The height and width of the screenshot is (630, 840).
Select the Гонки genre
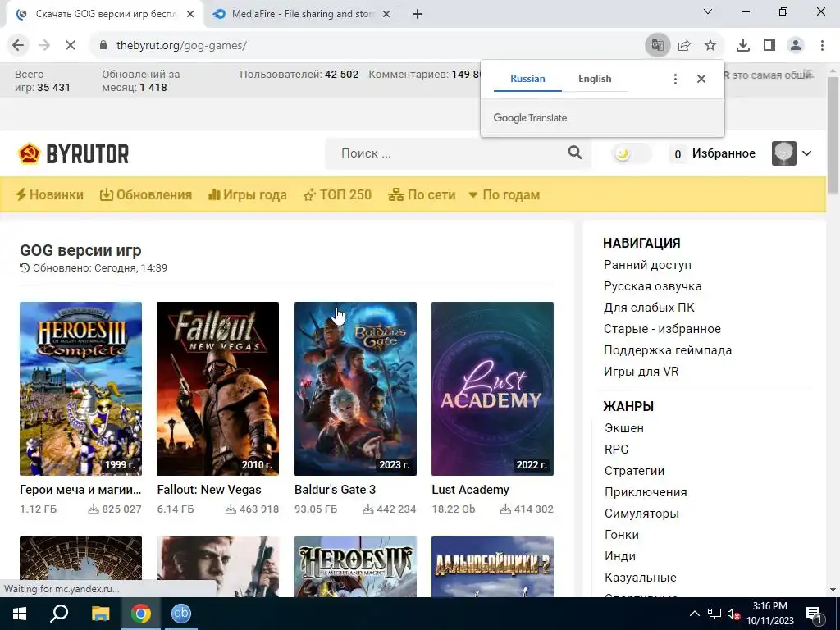coord(622,535)
